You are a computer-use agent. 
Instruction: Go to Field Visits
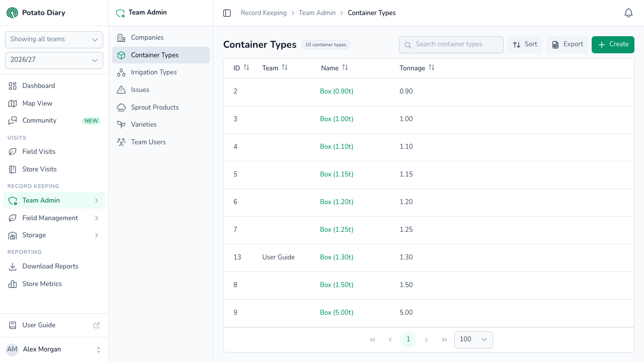(54, 152)
